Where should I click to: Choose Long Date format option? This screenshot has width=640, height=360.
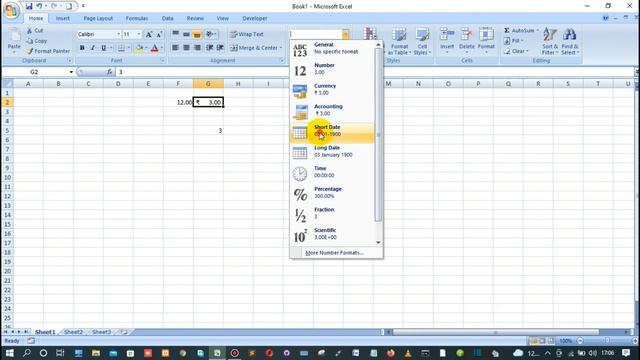pos(332,152)
